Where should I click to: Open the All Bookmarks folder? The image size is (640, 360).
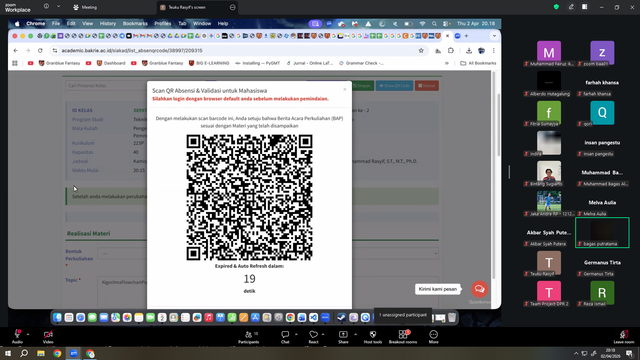point(478,63)
